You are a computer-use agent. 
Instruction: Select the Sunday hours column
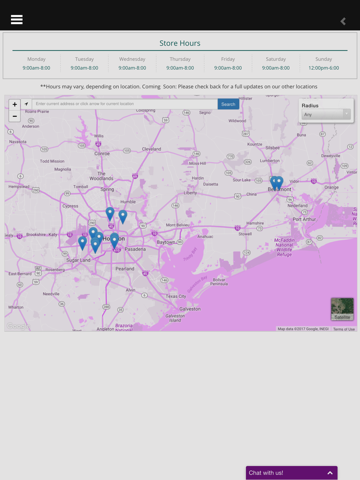click(324, 63)
